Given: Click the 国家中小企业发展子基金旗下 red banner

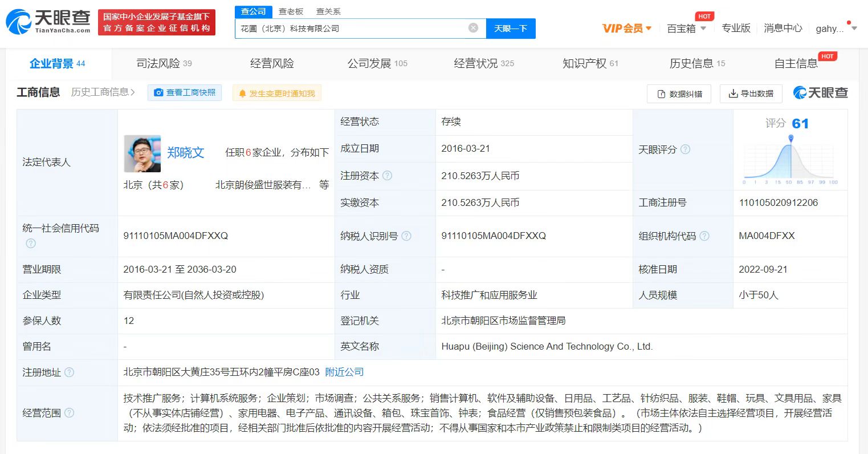Looking at the screenshot, I should [x=156, y=23].
